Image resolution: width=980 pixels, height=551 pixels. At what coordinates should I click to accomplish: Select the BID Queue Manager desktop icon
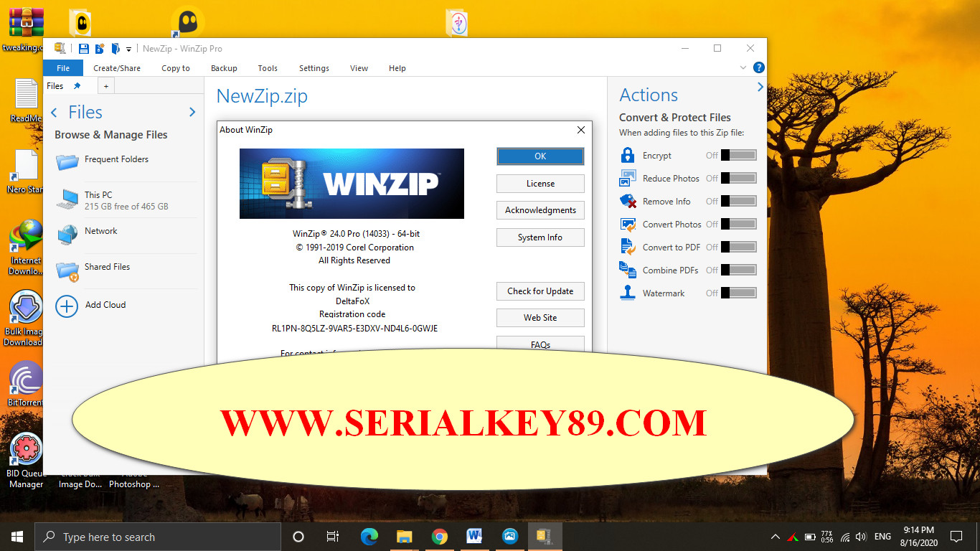click(26, 461)
